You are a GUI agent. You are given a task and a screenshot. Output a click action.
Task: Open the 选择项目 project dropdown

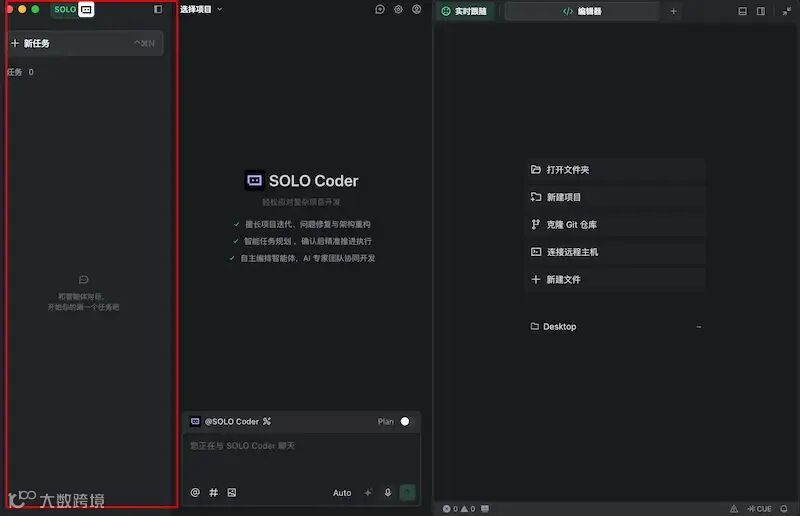click(201, 9)
